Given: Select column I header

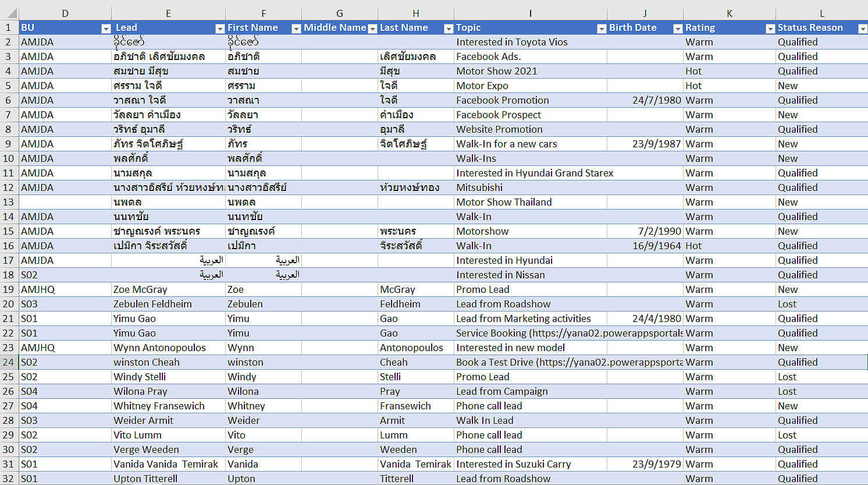Looking at the screenshot, I should [530, 13].
